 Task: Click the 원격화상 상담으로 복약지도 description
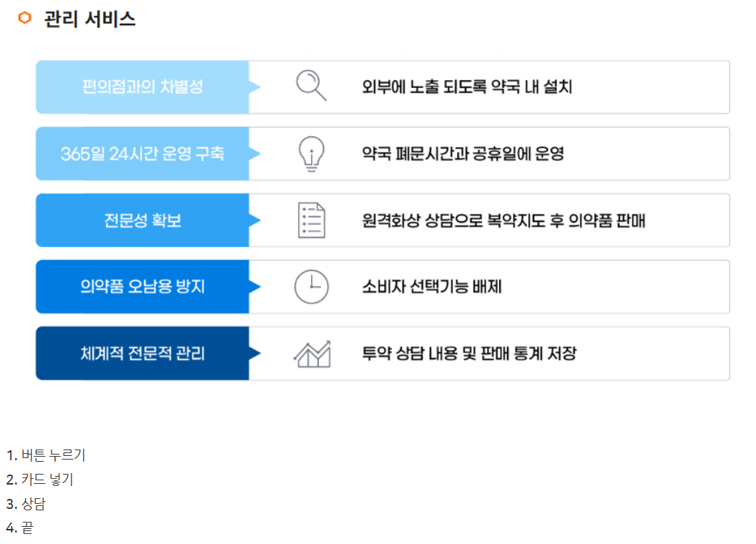(504, 220)
